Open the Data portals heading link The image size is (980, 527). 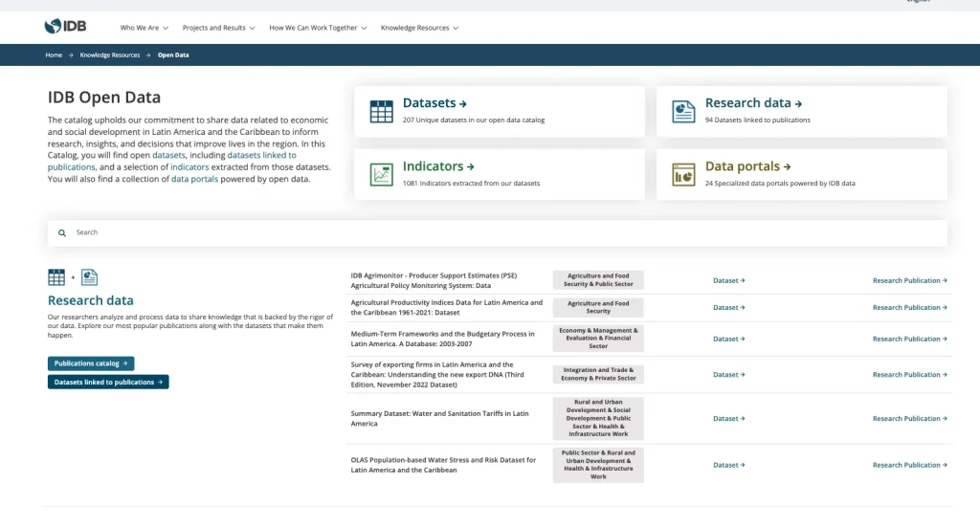click(x=747, y=166)
